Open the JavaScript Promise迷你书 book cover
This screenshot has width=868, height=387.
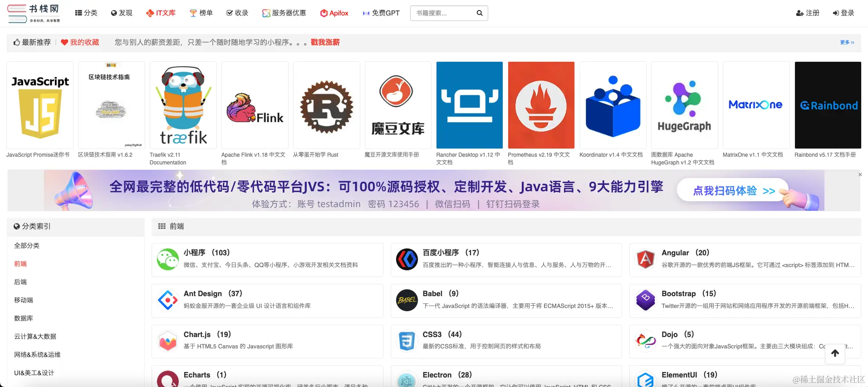pos(40,105)
